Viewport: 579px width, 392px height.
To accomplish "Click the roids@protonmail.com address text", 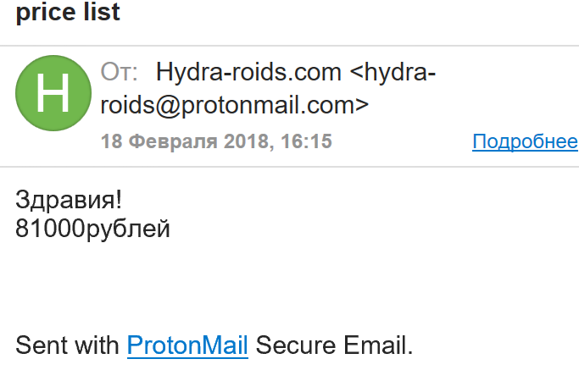I will coord(234,106).
